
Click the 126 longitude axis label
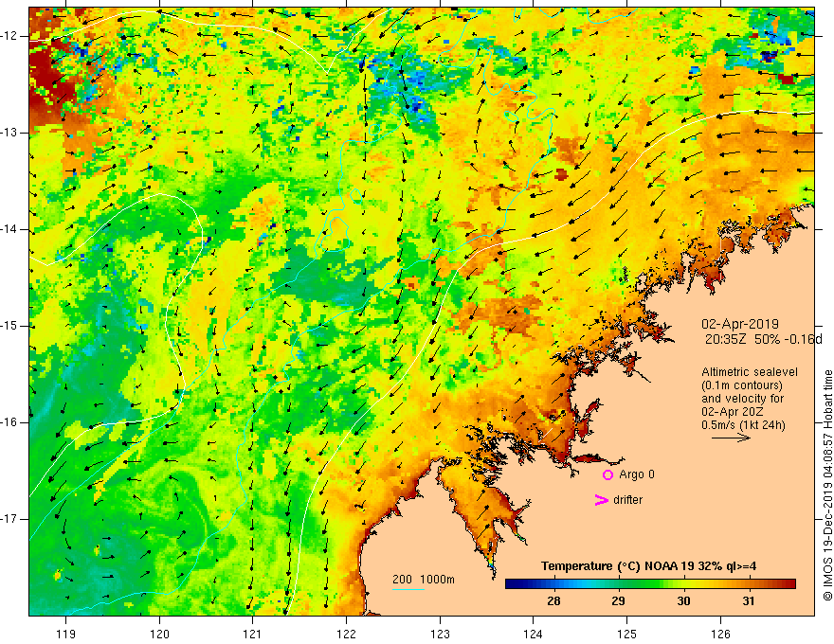pyautogui.click(x=720, y=634)
